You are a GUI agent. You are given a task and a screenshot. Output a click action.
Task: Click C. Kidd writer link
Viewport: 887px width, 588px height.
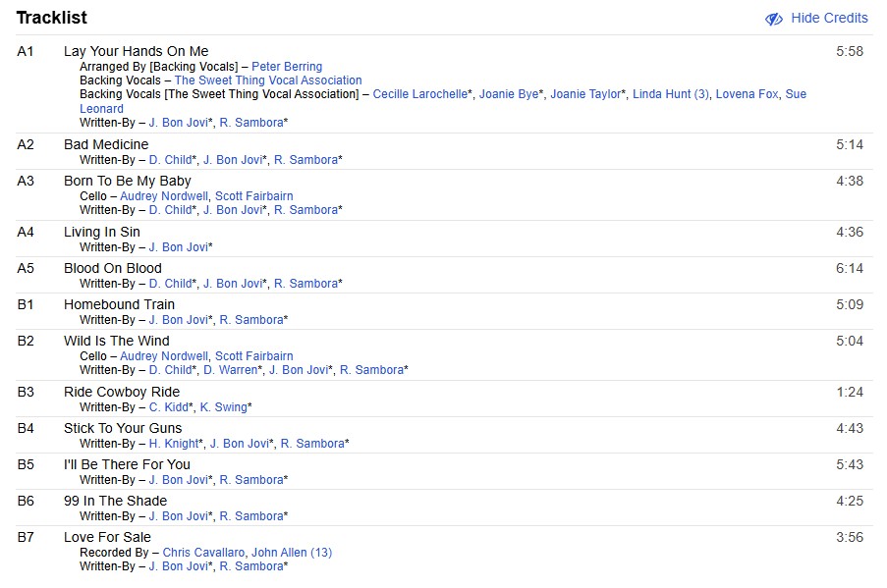pos(168,406)
